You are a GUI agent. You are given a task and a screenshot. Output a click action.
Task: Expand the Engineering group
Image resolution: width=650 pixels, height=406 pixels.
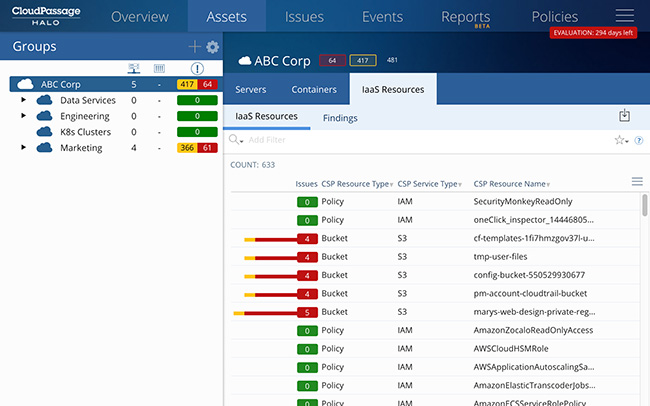tap(24, 116)
